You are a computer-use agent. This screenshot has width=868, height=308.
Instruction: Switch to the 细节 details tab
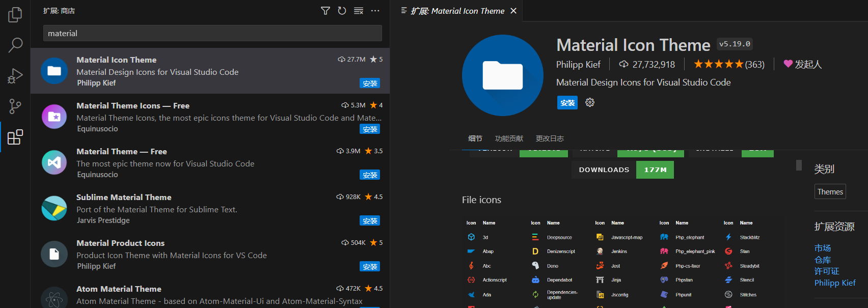[x=475, y=138]
